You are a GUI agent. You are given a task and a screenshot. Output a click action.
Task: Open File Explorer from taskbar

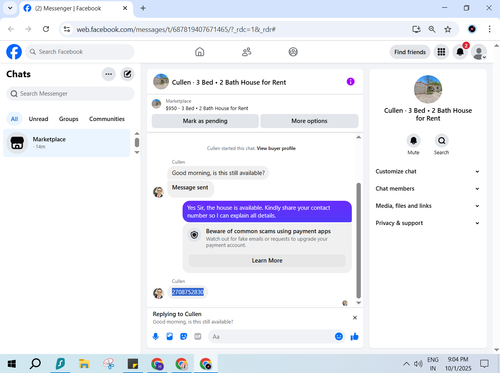pyautogui.click(x=84, y=364)
